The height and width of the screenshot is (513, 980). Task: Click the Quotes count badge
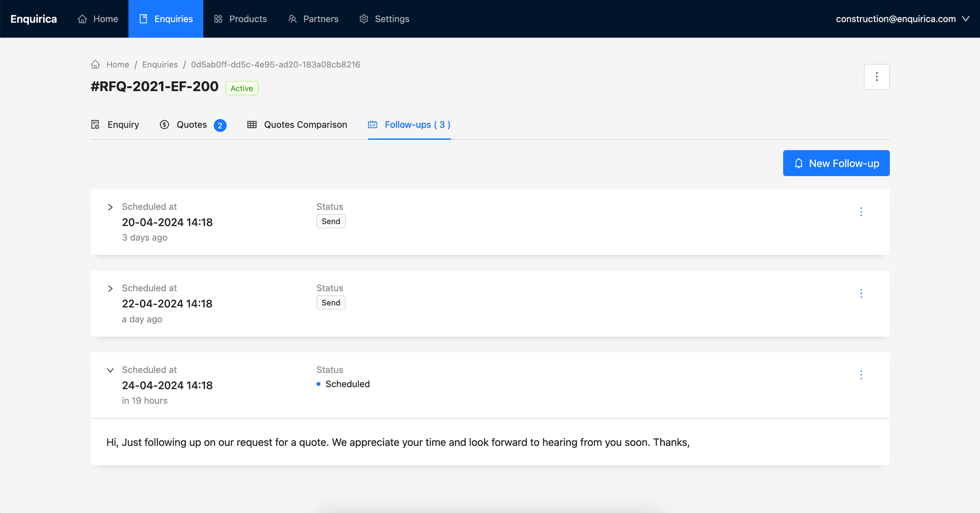220,125
